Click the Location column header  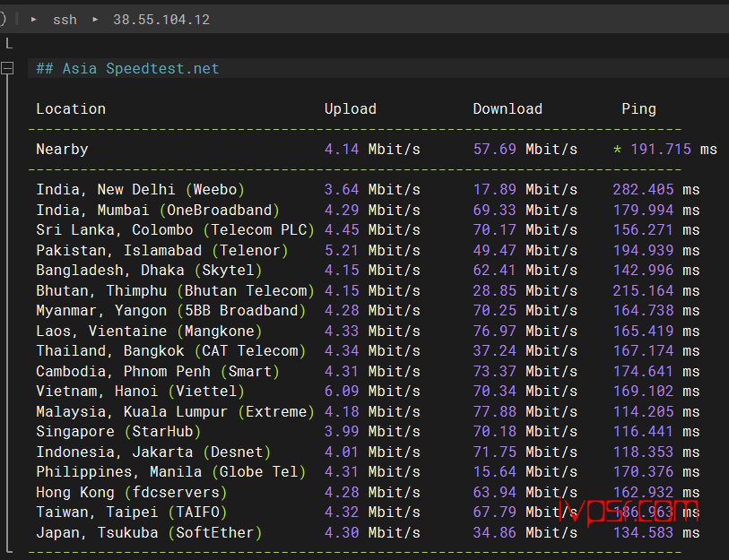click(x=71, y=108)
